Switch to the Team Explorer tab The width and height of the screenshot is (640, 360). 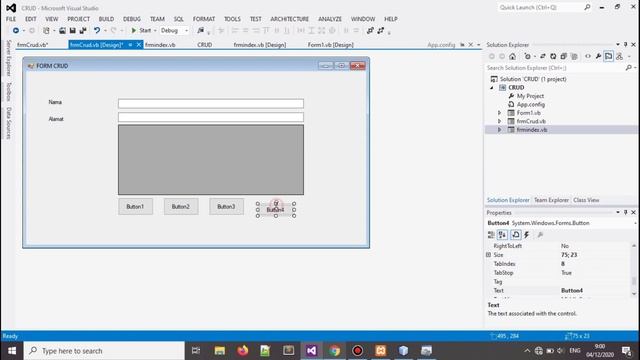[x=551, y=200]
